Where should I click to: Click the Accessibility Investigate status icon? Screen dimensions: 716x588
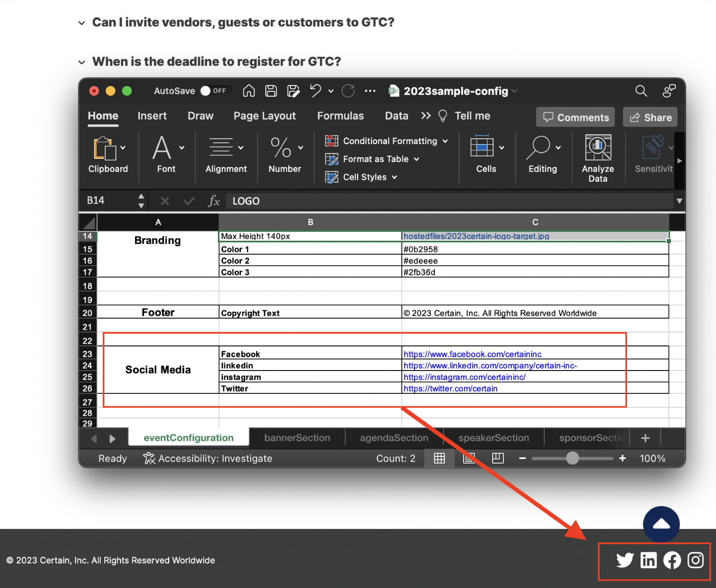click(x=149, y=458)
